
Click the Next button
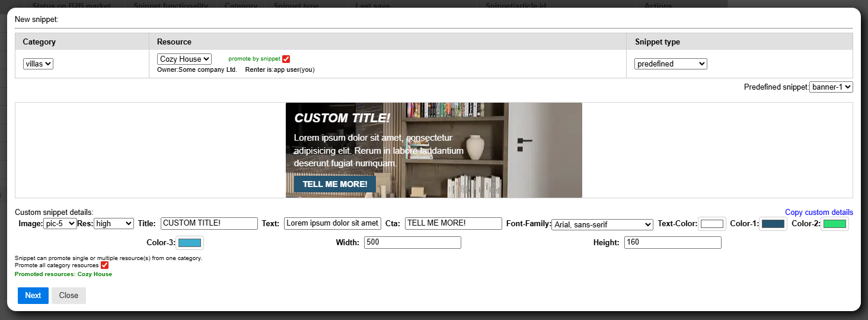click(33, 296)
